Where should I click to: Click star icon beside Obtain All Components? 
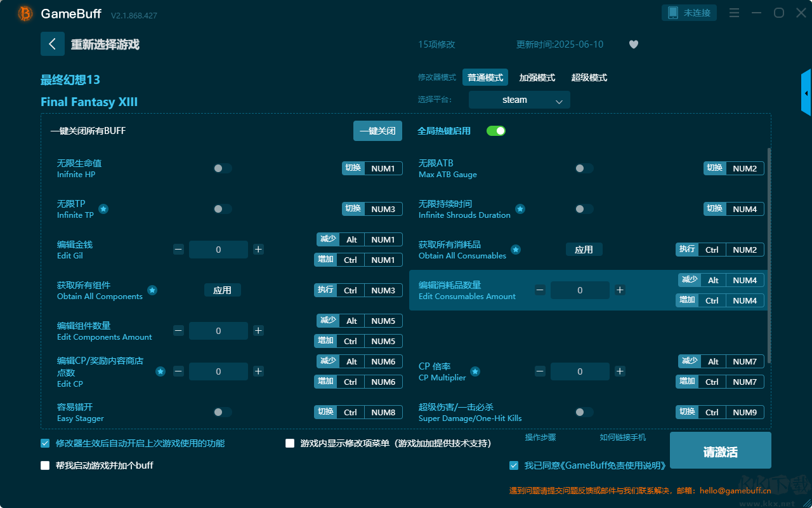click(152, 290)
